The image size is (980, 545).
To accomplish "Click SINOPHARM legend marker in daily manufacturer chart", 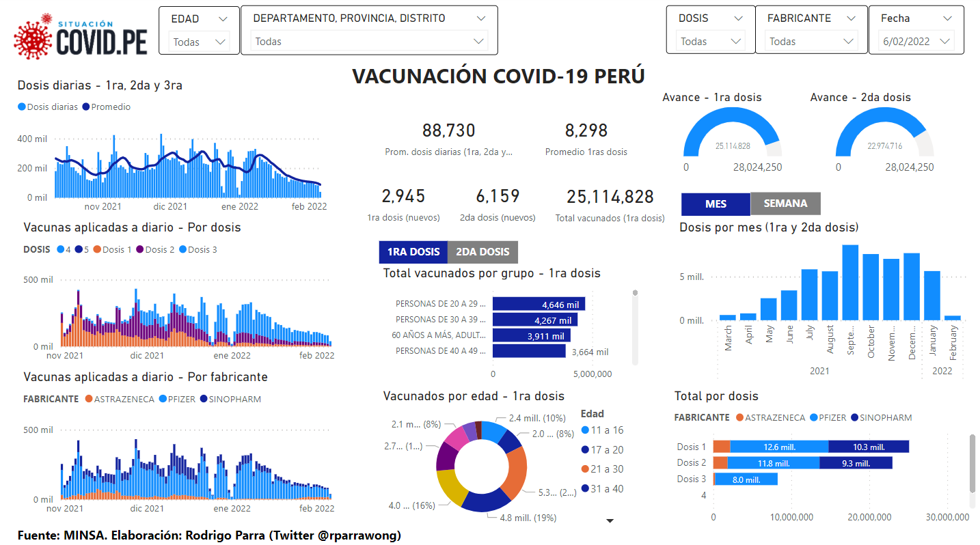I will click(x=204, y=399).
